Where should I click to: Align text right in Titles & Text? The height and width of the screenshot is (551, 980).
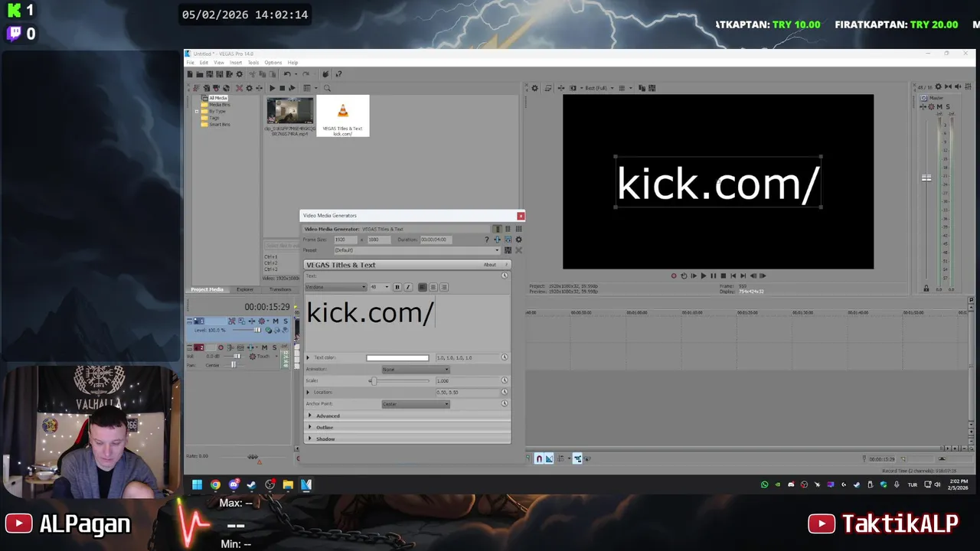444,287
